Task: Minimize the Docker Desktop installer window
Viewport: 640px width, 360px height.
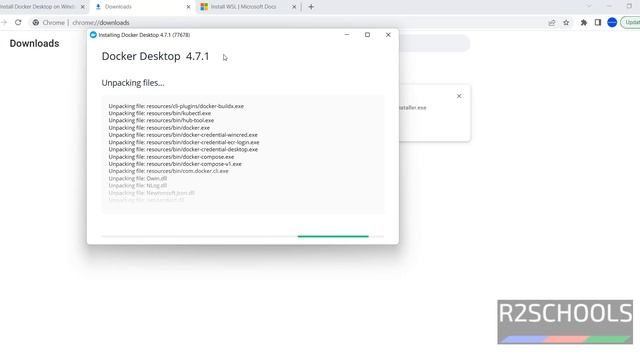Action: 347,35
